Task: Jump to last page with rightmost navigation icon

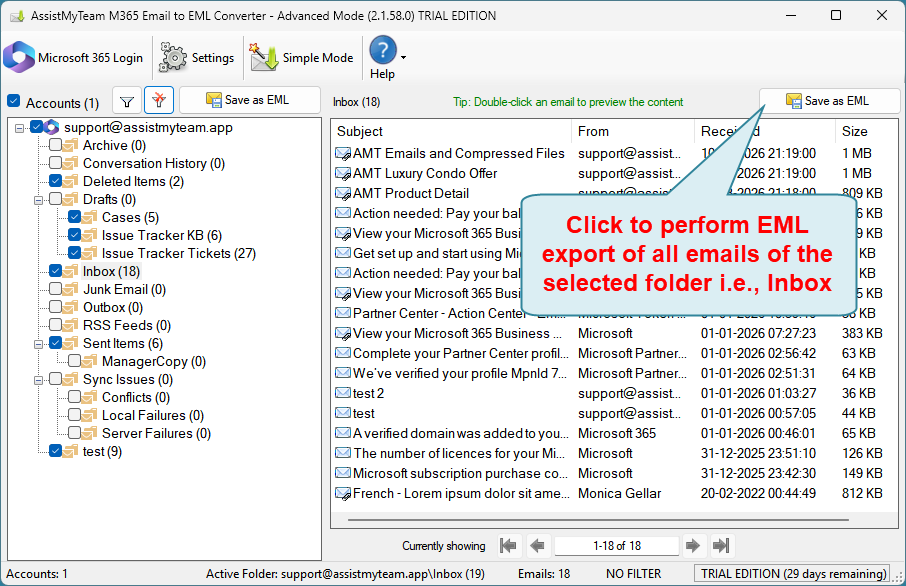Action: 722,545
